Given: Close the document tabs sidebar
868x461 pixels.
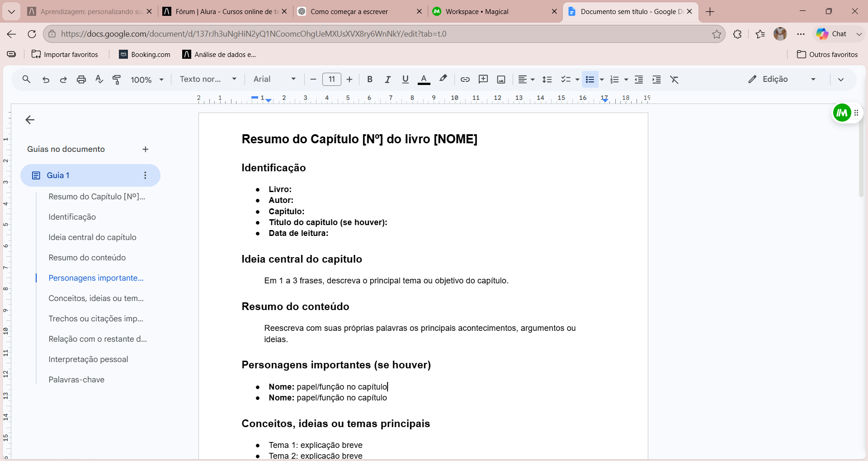Looking at the screenshot, I should pyautogui.click(x=30, y=120).
